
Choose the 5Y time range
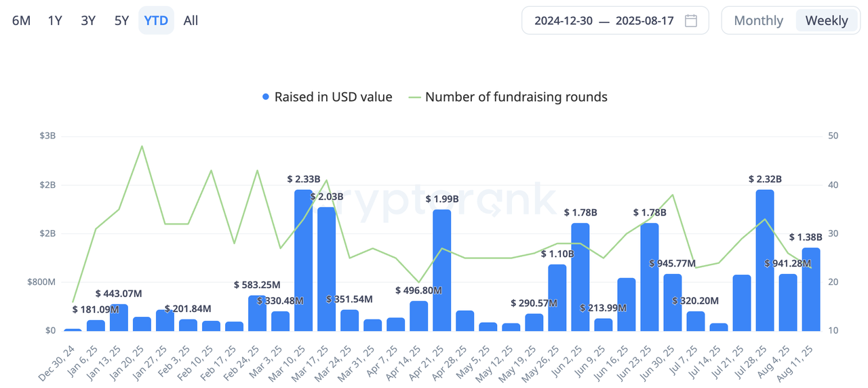tap(121, 20)
